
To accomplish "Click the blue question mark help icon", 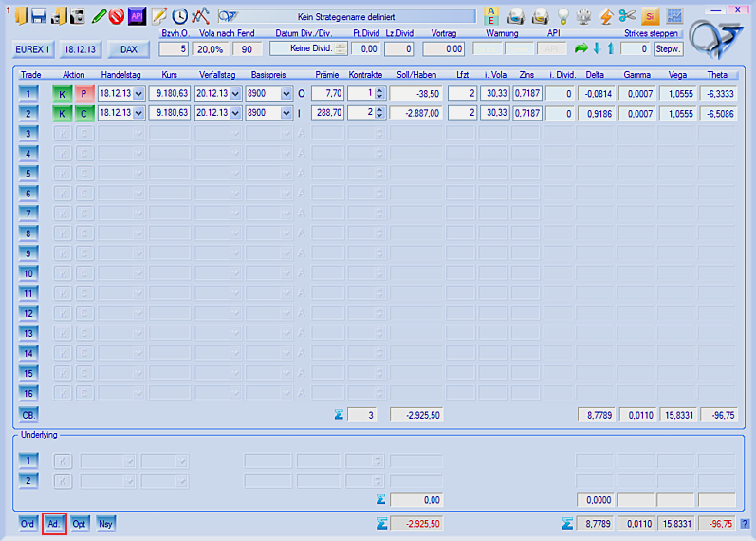I will (x=745, y=524).
